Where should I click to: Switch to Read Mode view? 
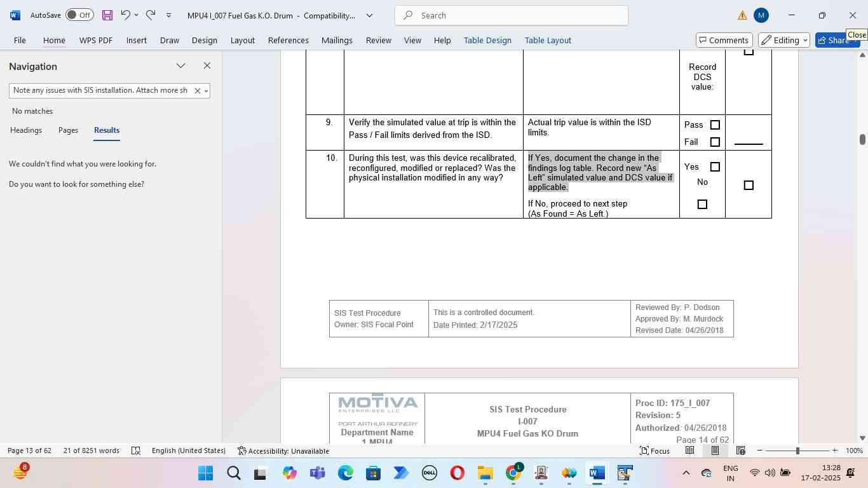(689, 451)
